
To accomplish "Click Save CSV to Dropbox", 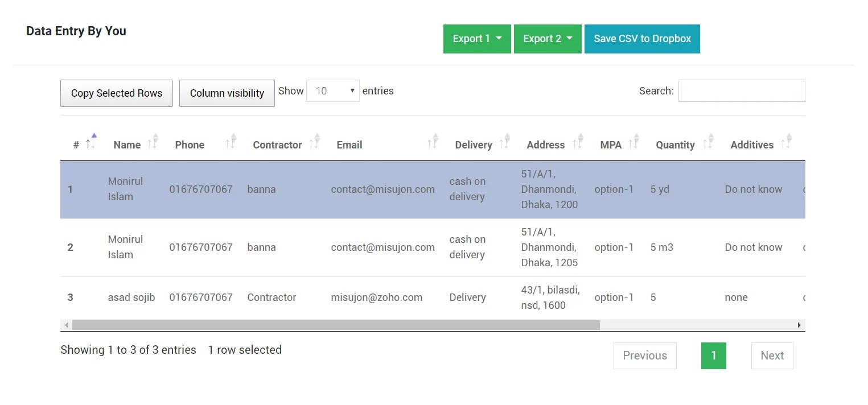I will point(642,39).
